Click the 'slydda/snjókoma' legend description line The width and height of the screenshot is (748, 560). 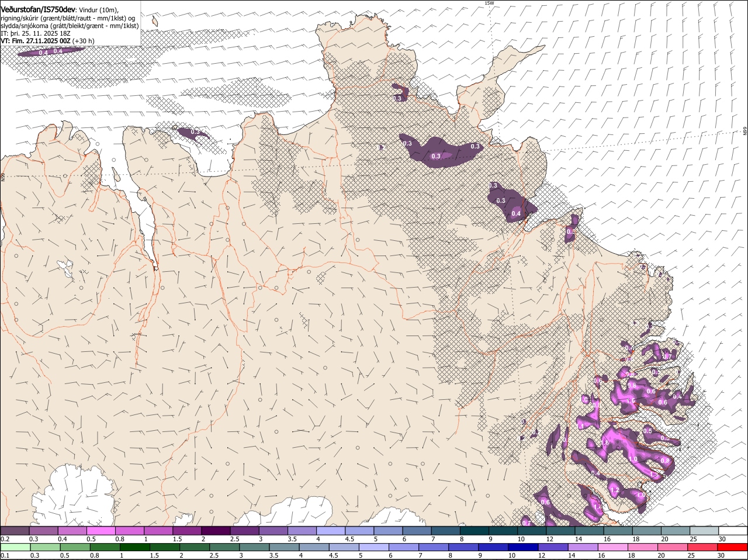coord(70,26)
